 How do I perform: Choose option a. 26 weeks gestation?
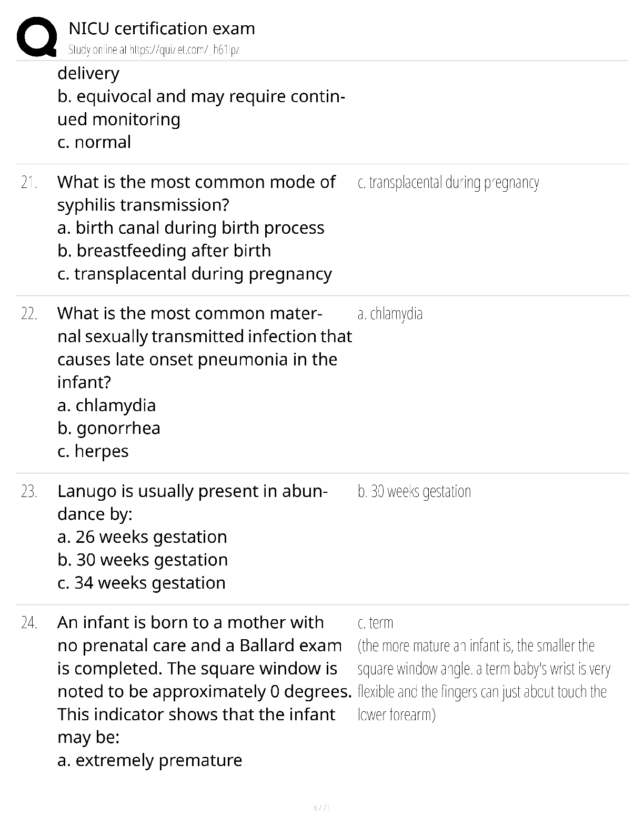point(142,537)
